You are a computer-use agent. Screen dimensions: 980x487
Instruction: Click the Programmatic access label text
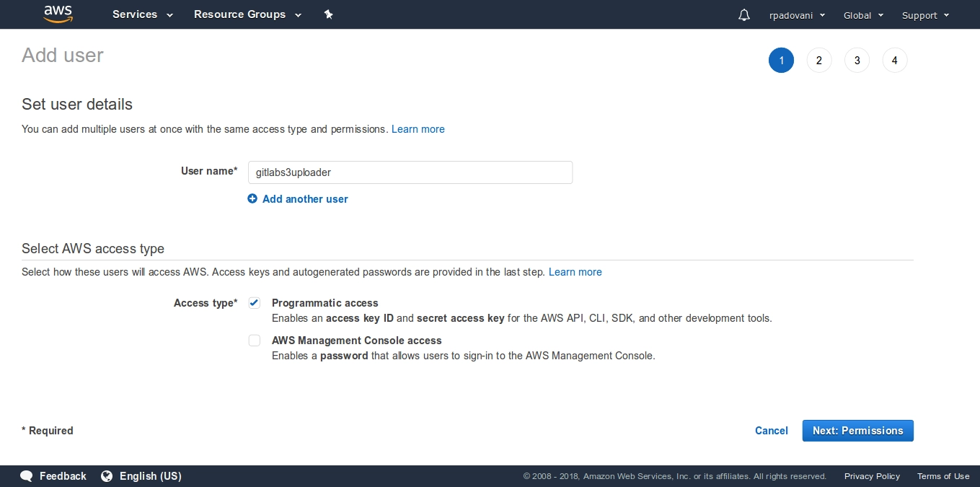click(325, 303)
